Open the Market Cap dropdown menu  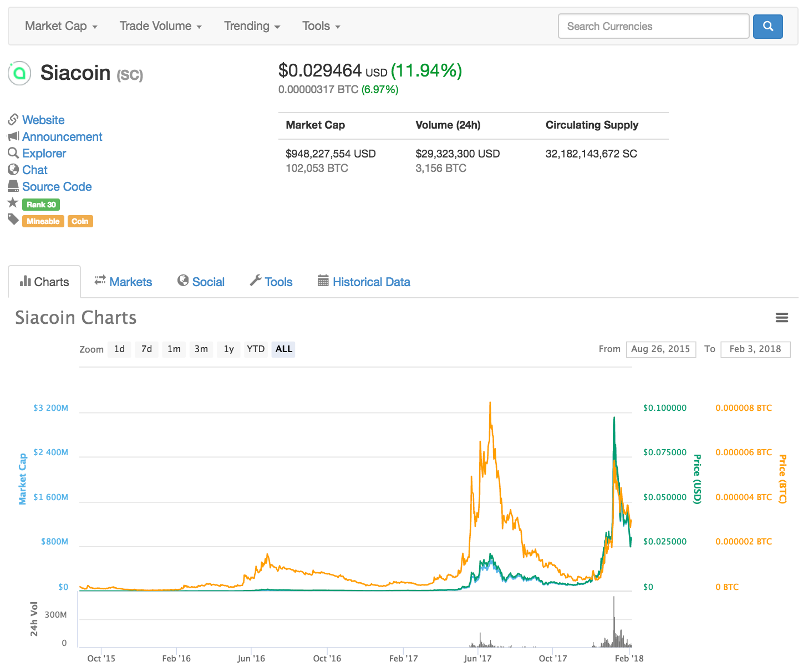click(61, 26)
